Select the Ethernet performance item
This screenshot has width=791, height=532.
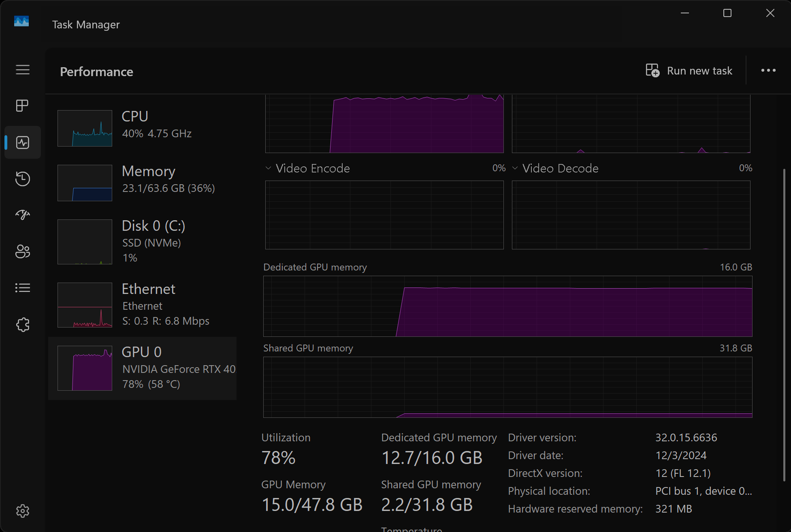[x=142, y=304]
